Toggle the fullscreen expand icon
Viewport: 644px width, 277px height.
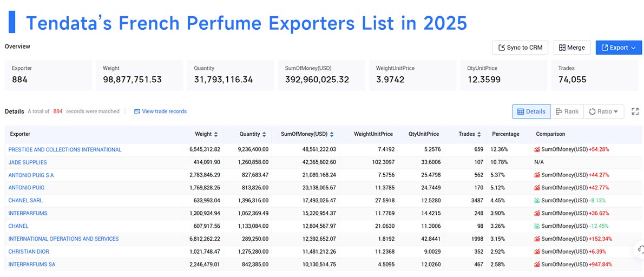(x=635, y=111)
